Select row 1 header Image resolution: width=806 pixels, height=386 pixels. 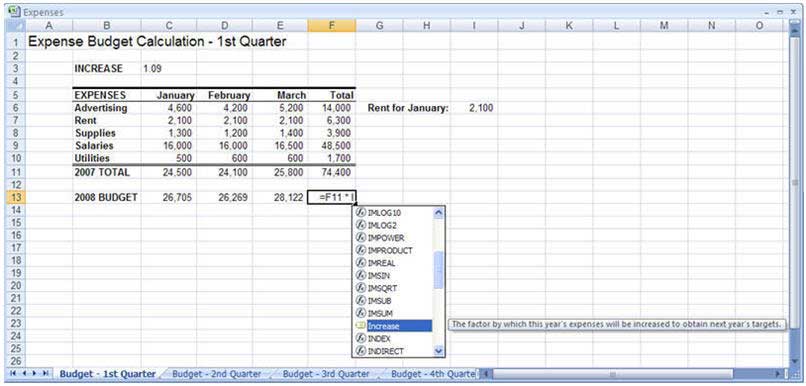[15, 42]
